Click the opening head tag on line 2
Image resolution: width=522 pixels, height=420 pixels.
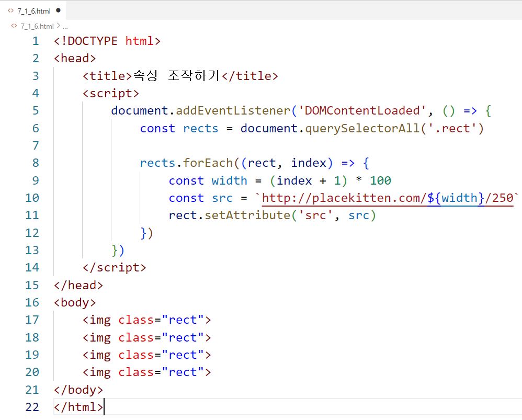[75, 59]
